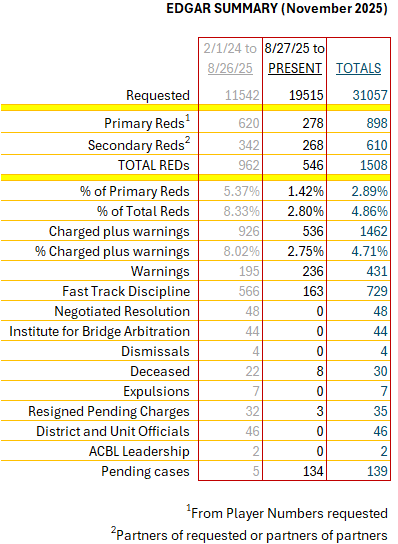Click the Requested total 31057
Viewport: 398px width, 544px height.
tap(370, 95)
